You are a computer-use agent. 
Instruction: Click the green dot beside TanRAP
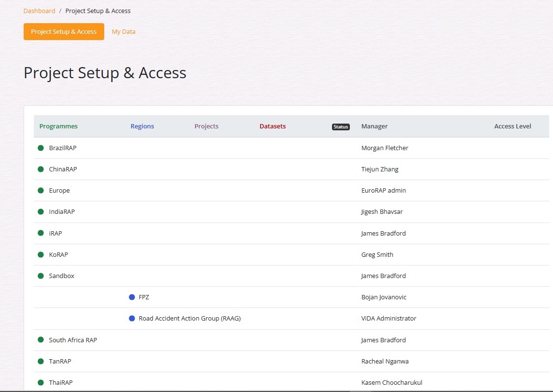point(41,361)
